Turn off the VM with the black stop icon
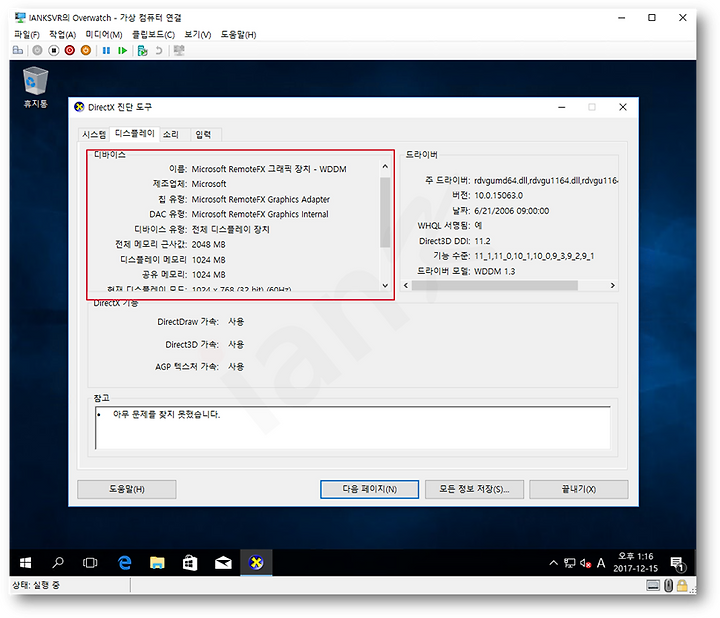This screenshot has width=720, height=618. click(x=54, y=51)
